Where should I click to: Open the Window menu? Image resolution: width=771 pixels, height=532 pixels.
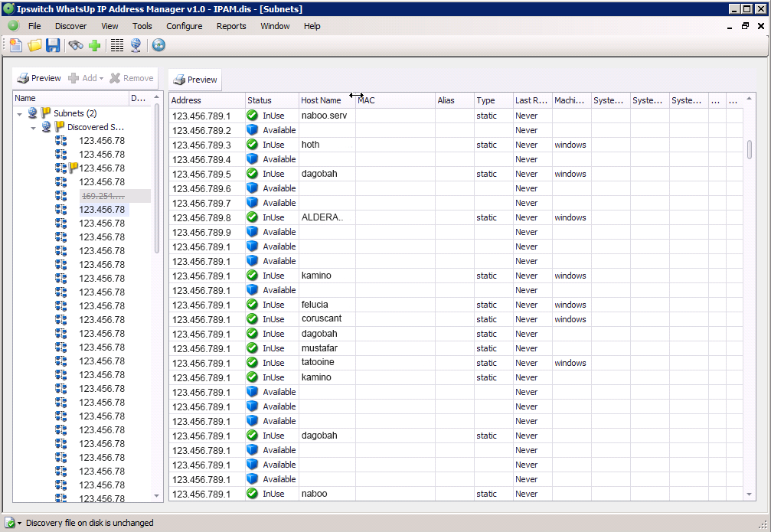tap(275, 26)
